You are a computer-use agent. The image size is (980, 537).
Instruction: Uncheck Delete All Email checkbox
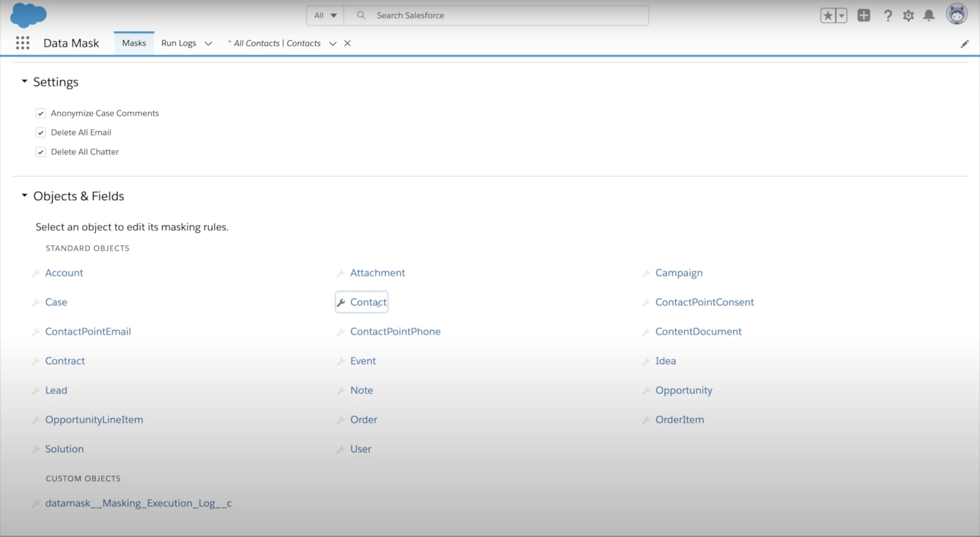pyautogui.click(x=41, y=132)
